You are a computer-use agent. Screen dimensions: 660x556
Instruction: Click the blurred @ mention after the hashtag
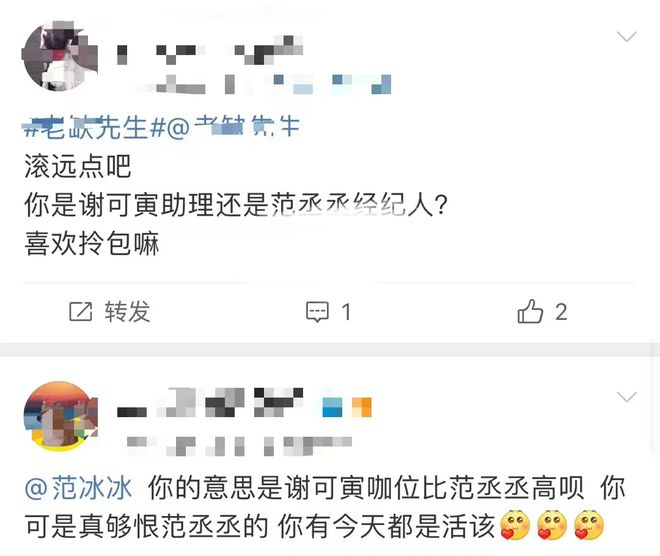click(x=233, y=128)
